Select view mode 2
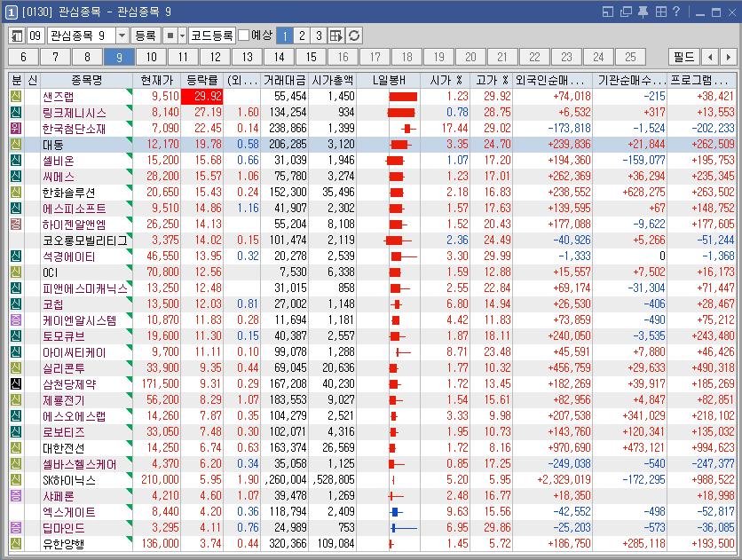 coord(302,36)
